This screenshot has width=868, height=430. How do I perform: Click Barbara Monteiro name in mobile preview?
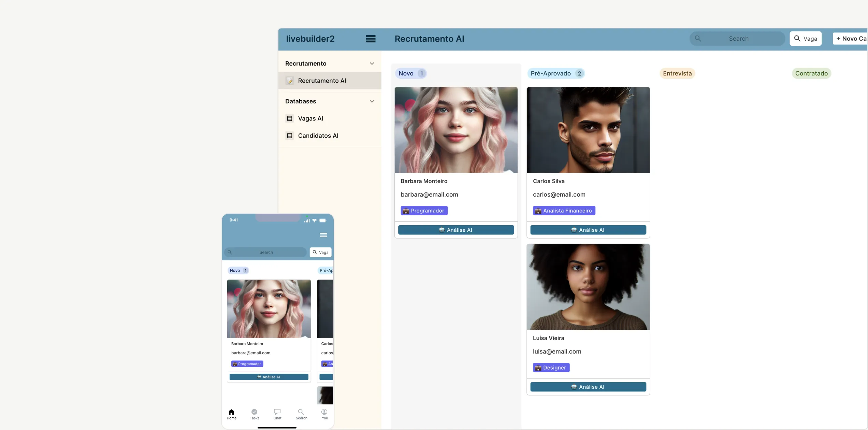click(247, 344)
